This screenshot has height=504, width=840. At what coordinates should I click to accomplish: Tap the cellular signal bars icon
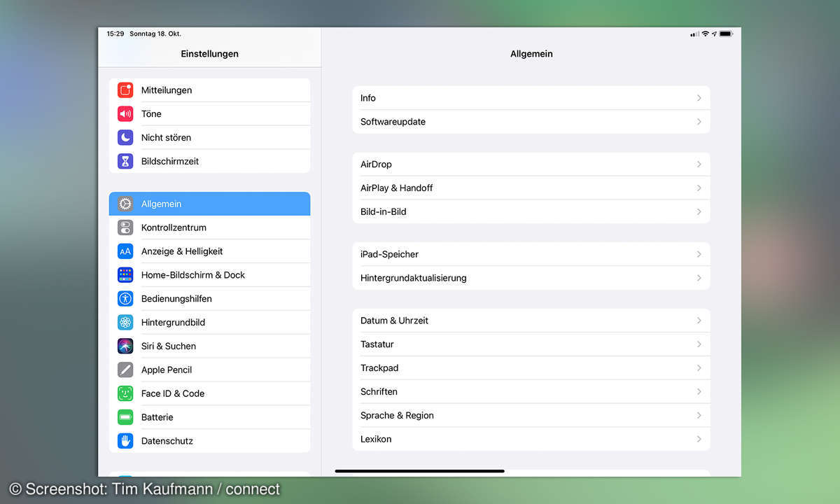coord(694,34)
